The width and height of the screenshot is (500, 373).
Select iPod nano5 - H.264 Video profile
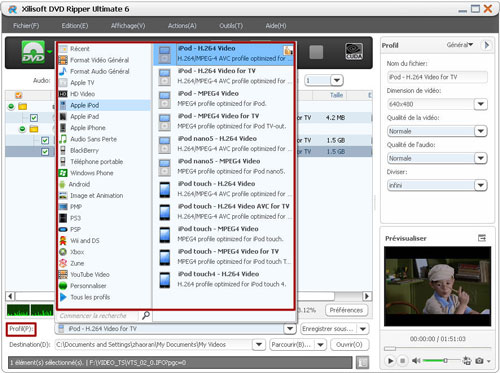coord(223,144)
